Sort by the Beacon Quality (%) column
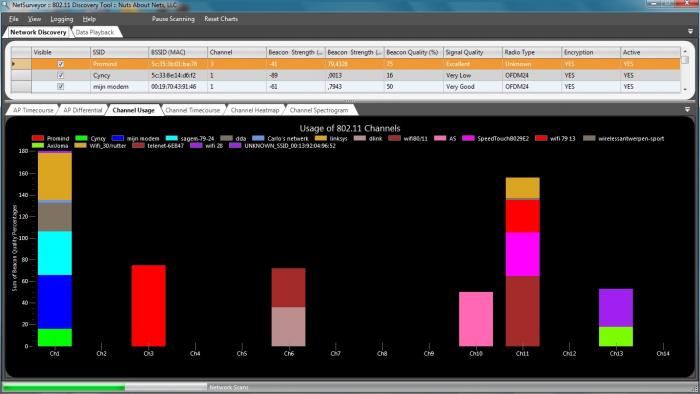Viewport: 700px width, 394px height. click(414, 52)
